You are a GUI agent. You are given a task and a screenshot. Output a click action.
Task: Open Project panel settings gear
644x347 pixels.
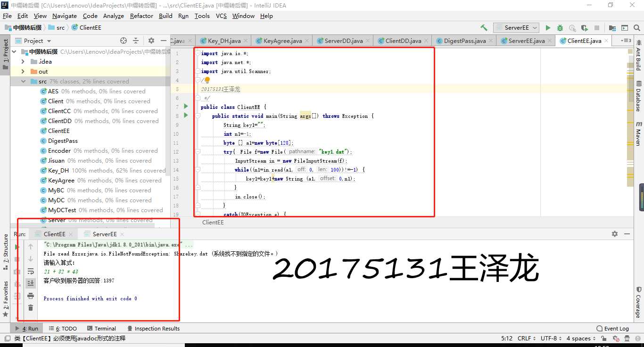(x=151, y=41)
